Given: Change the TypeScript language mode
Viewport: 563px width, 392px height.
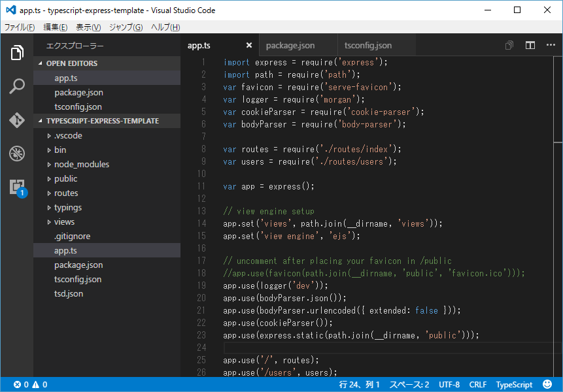Looking at the screenshot, I should point(514,384).
